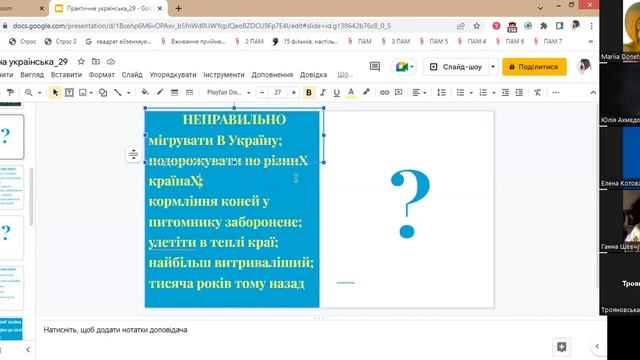640x360 pixels.
Task: Click the move to folder icon
Action: (x=96, y=62)
